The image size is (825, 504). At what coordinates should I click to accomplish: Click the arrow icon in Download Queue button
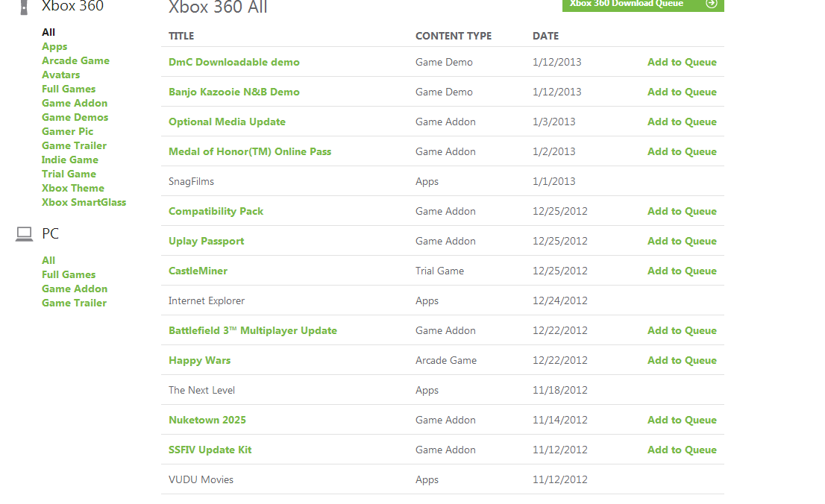click(712, 3)
